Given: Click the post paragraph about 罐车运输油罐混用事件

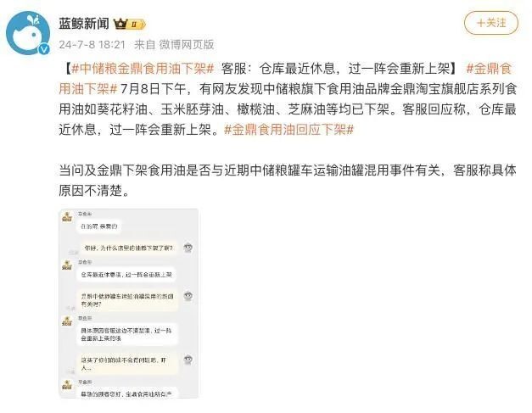Looking at the screenshot, I should tap(288, 181).
